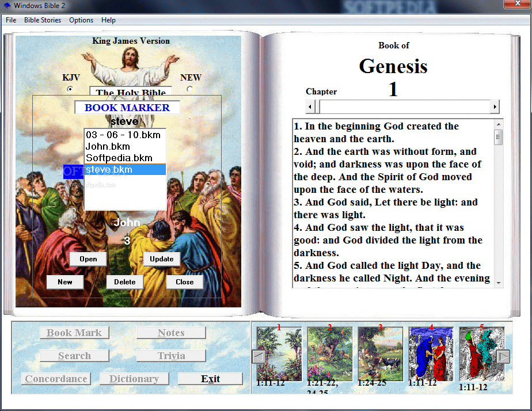Open picture thumbnail number 3

tap(381, 353)
